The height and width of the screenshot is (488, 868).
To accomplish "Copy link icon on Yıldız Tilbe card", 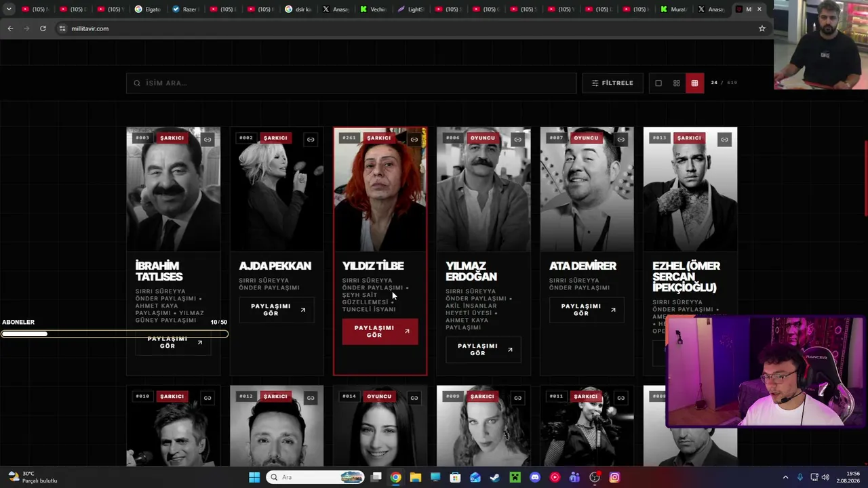I will point(414,140).
